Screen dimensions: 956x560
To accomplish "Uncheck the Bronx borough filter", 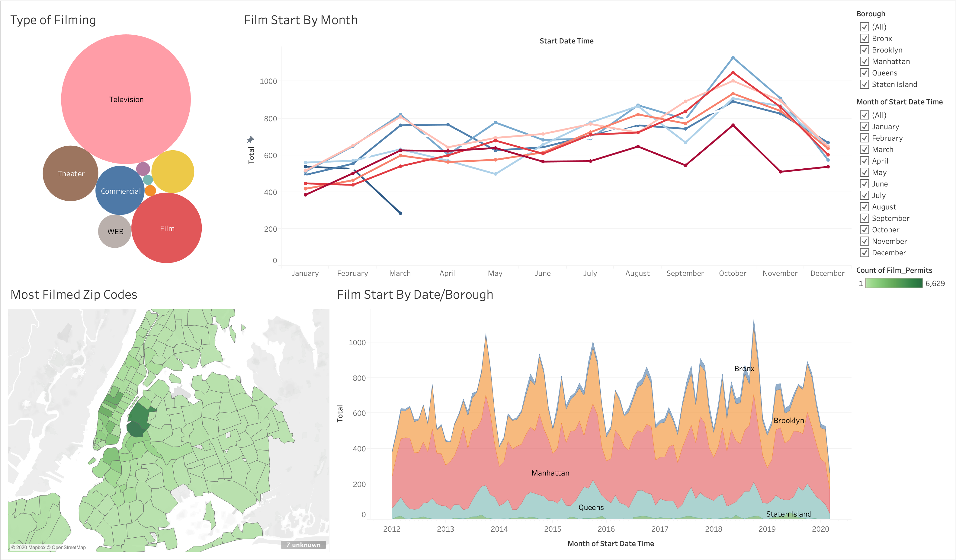I will point(865,38).
